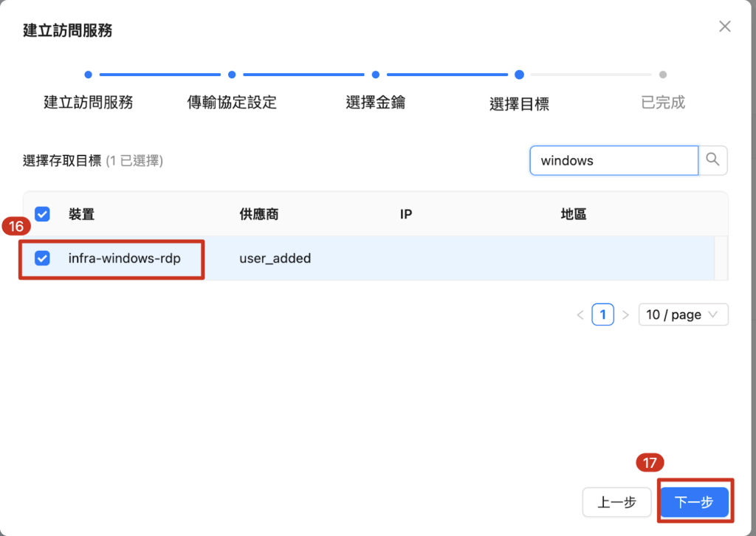
Task: Go to previous page using left arrow
Action: pyautogui.click(x=580, y=315)
